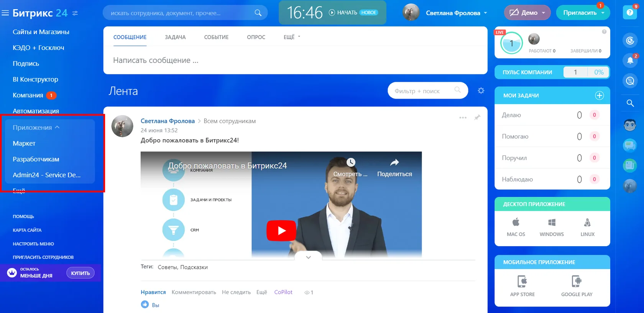Download the Mac OS desktop app

click(516, 227)
